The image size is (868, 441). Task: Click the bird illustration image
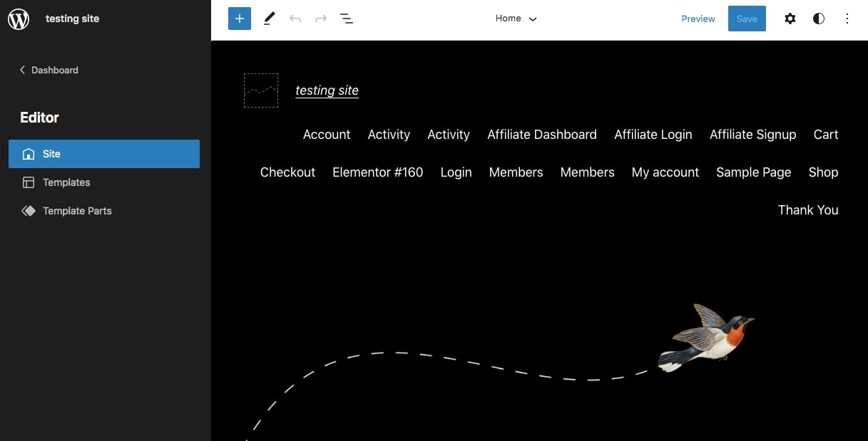point(705,338)
